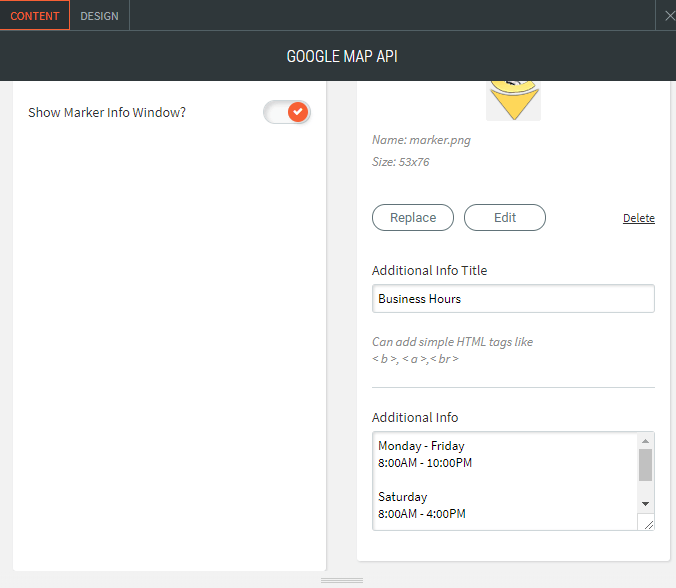Click the textarea scrollbar down arrow
Screen dimensions: 676x588
click(645, 503)
